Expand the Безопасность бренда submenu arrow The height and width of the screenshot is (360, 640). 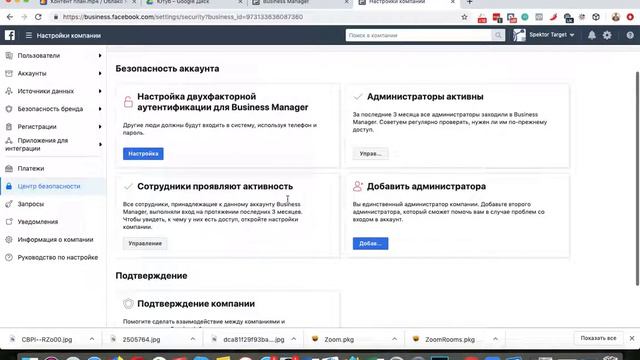coord(100,109)
